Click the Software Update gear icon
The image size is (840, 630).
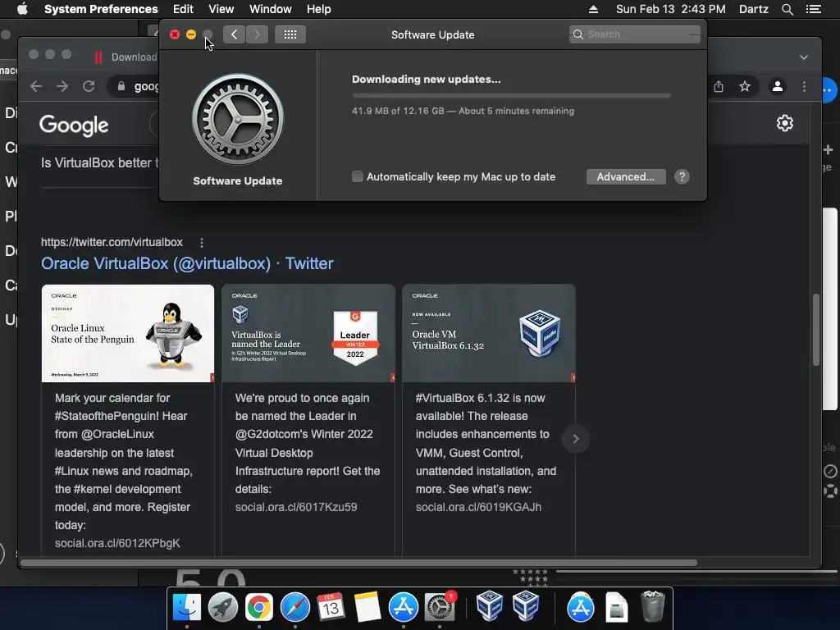click(x=238, y=119)
